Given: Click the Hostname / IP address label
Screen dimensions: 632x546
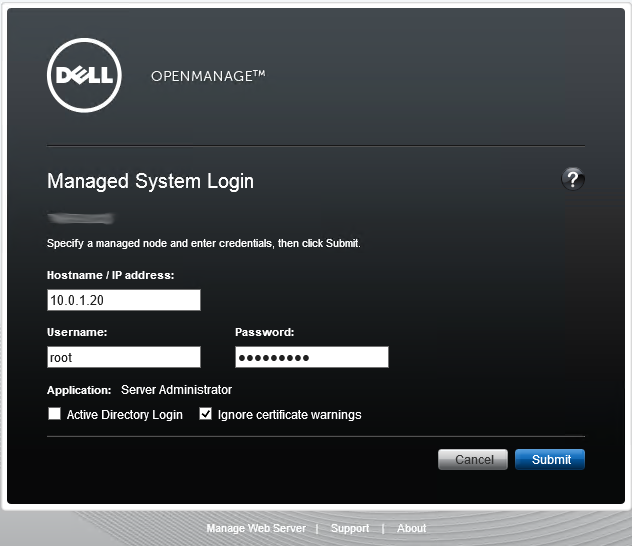Looking at the screenshot, I should pos(110,275).
